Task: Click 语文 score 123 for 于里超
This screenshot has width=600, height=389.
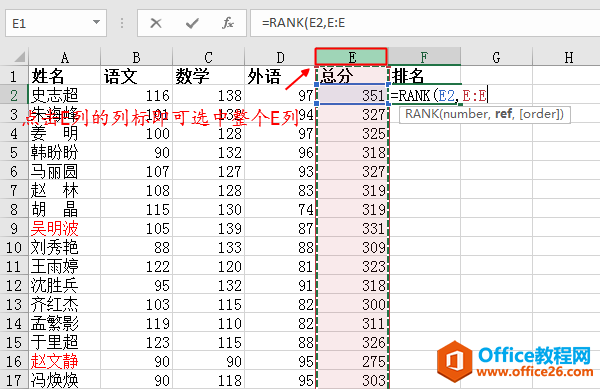Action: 136,342
